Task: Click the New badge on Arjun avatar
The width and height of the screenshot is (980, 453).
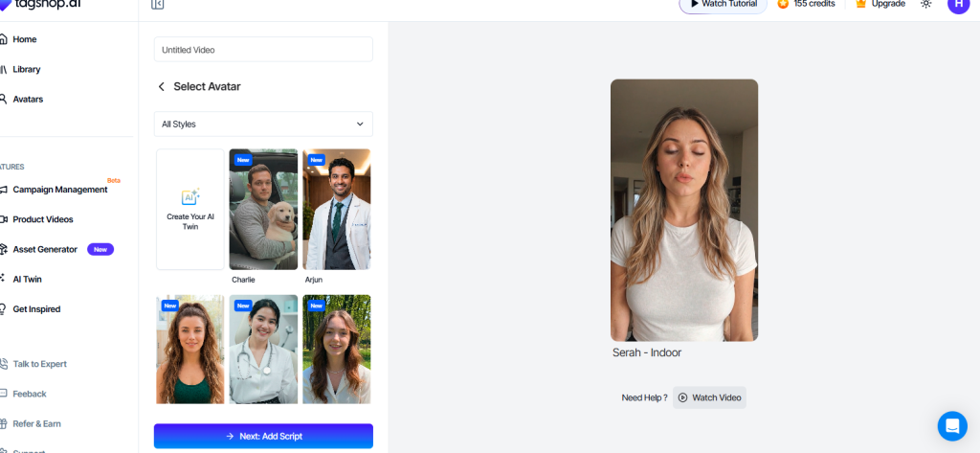Action: pyautogui.click(x=316, y=160)
